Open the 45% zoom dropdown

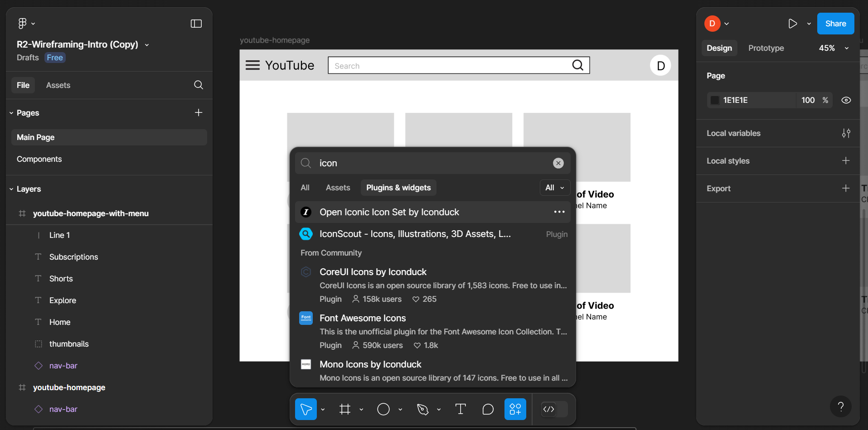pos(833,48)
